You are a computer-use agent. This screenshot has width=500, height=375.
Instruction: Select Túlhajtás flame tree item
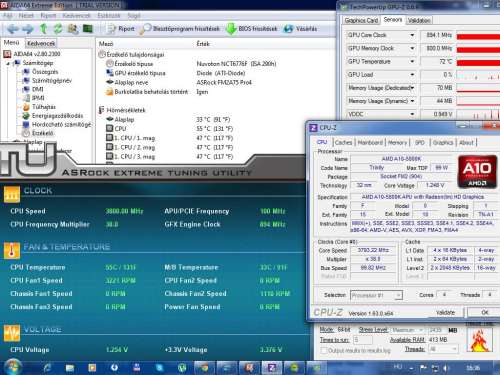tap(39, 107)
